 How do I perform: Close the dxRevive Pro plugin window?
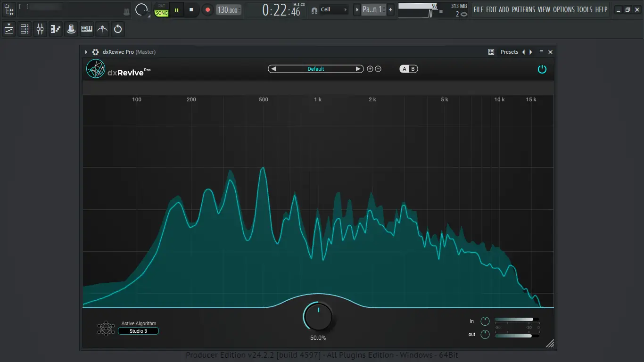tap(550, 52)
